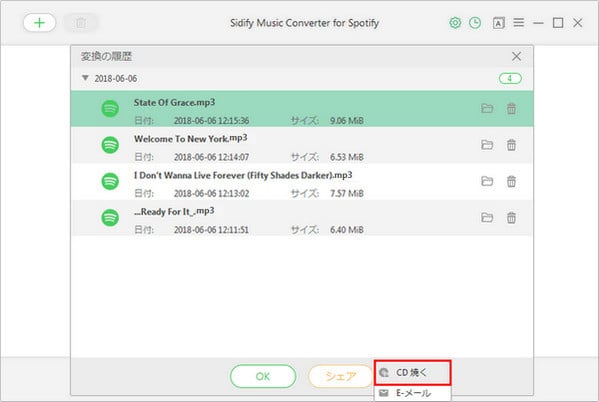Click the size value 6.53 MiB

click(x=347, y=157)
